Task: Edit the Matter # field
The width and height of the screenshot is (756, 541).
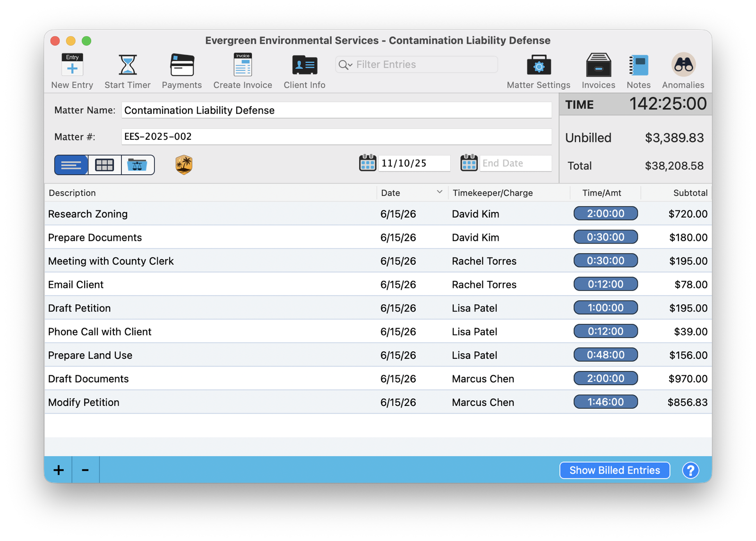Action: [x=336, y=137]
